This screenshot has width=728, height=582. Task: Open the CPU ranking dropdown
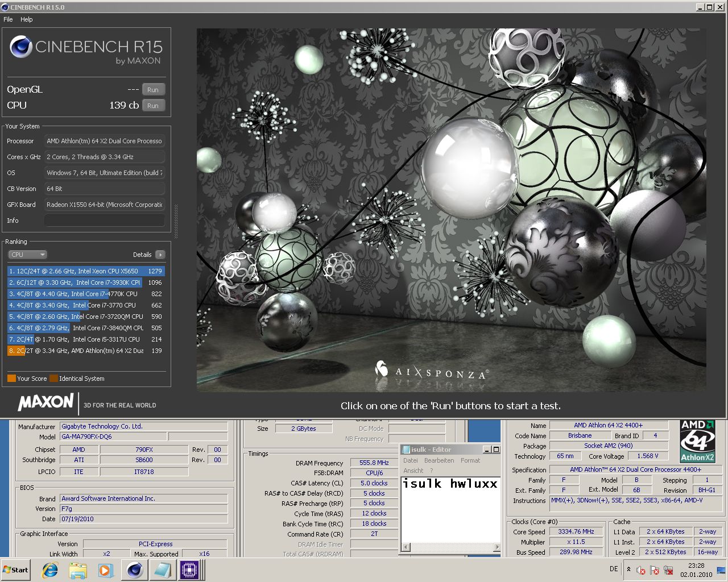pos(27,255)
